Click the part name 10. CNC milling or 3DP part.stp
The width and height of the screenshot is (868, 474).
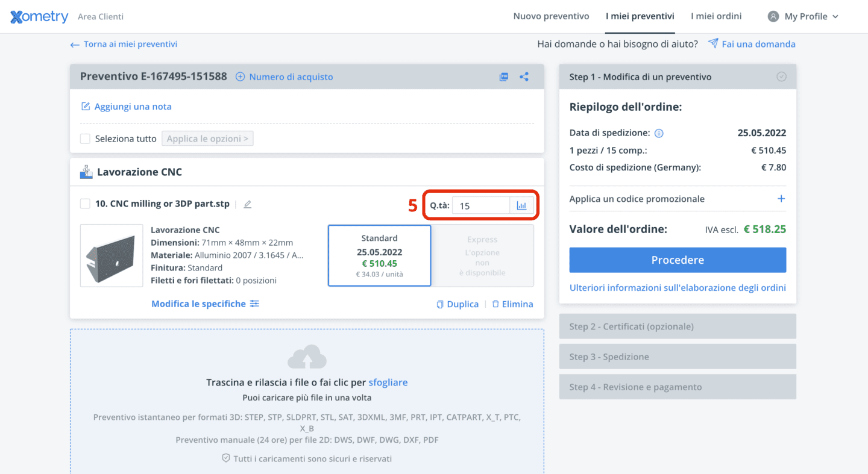[x=162, y=204]
